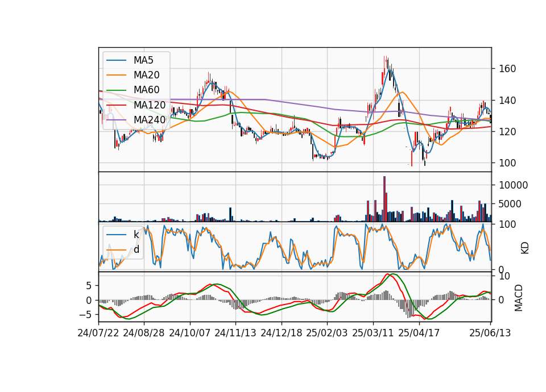Screen dimensions: 546x392
Task: Click the green MA60 line sample in legend
Action: coord(116,90)
